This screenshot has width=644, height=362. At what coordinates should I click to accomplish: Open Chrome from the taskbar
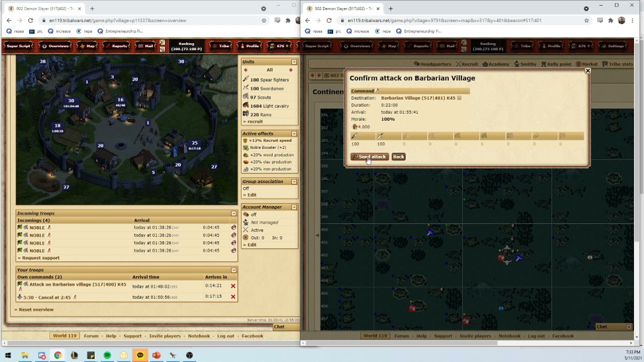(x=58, y=355)
